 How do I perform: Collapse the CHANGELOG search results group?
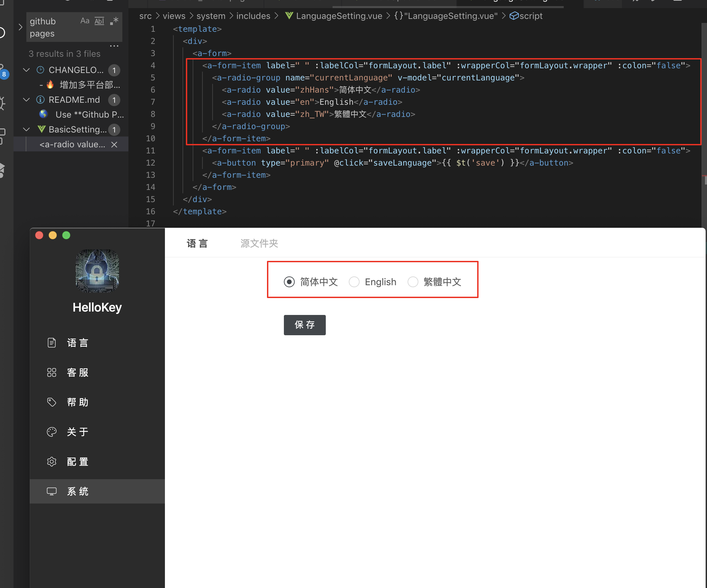coord(26,70)
